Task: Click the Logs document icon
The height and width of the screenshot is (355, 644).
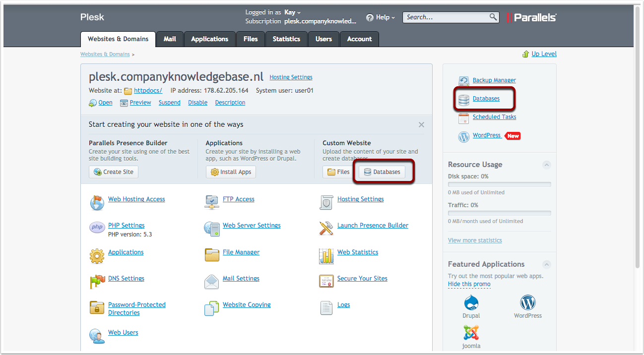Action: 326,308
